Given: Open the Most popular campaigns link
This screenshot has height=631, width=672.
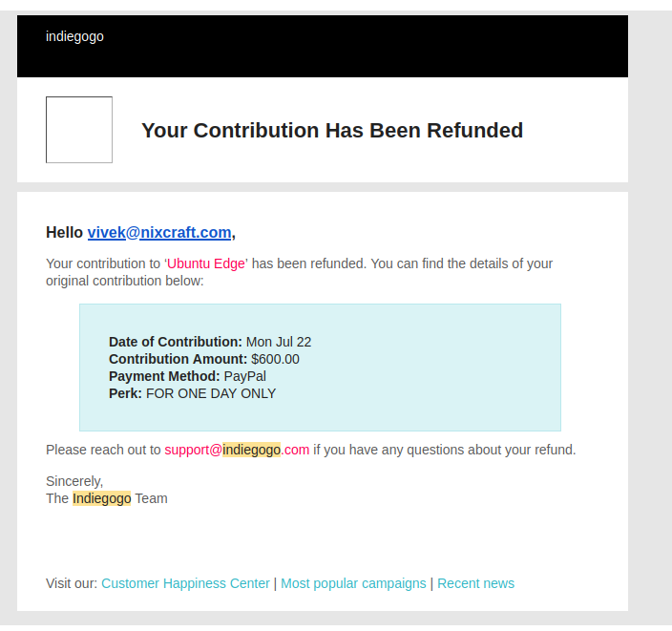Looking at the screenshot, I should tap(353, 583).
